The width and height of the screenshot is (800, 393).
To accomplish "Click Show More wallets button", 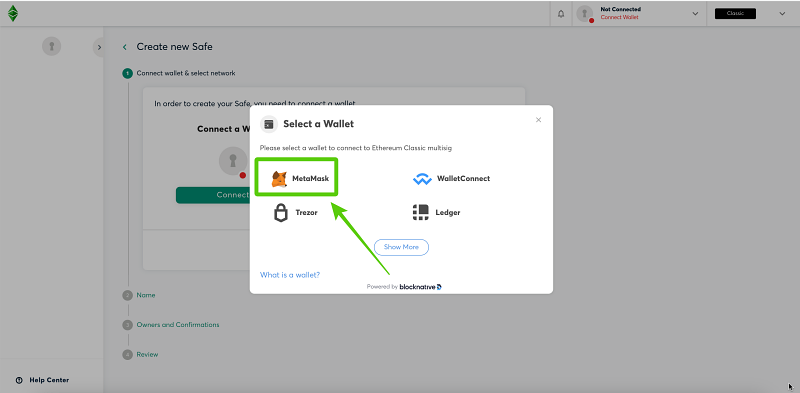I will [401, 247].
